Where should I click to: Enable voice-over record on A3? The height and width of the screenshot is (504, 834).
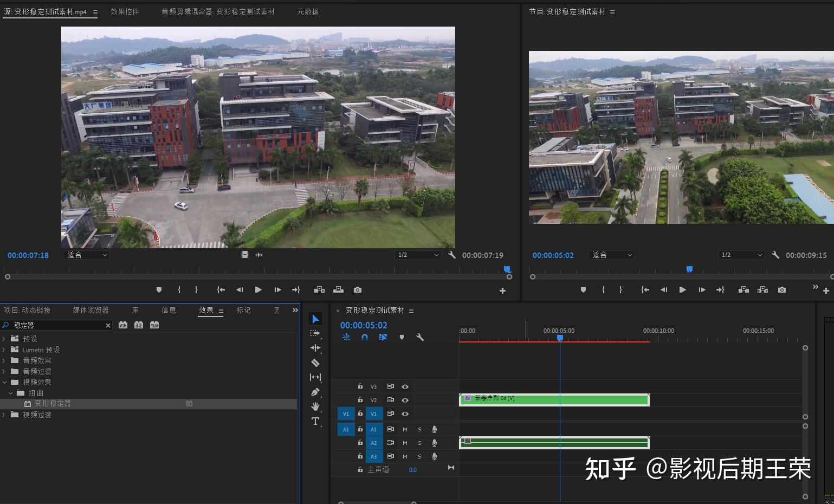pos(434,456)
